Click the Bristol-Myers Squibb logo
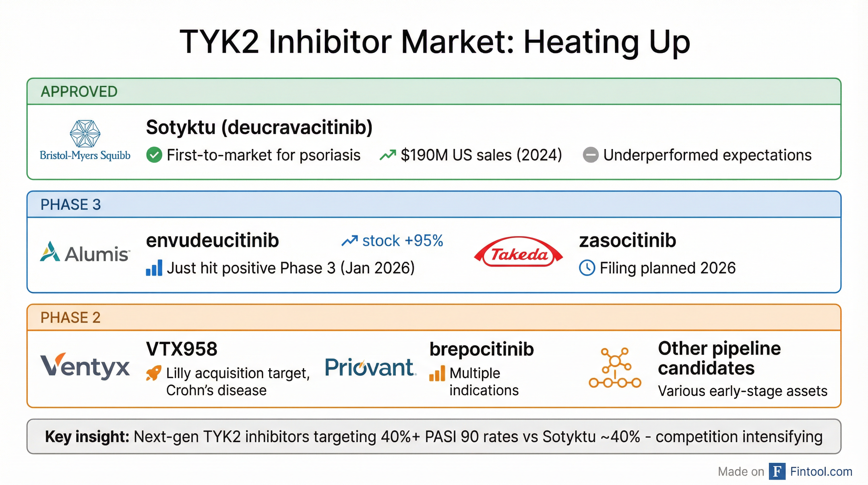Viewport: 868px width, 485px height. click(85, 140)
